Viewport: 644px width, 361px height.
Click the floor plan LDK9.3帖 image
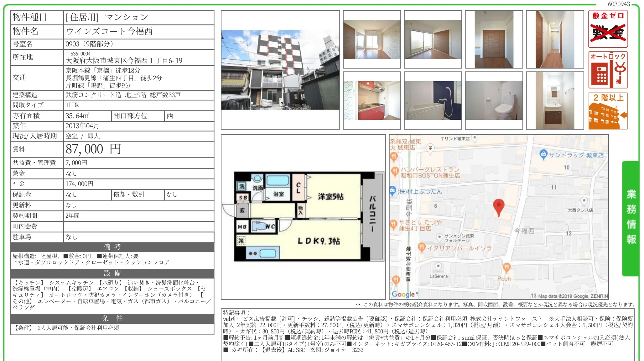pyautogui.click(x=303, y=216)
